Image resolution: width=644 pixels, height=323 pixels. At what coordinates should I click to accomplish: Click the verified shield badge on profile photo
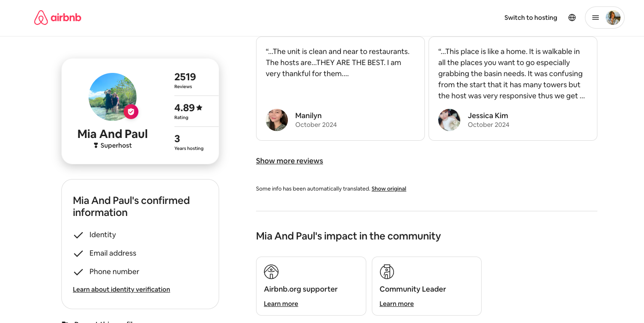(131, 112)
